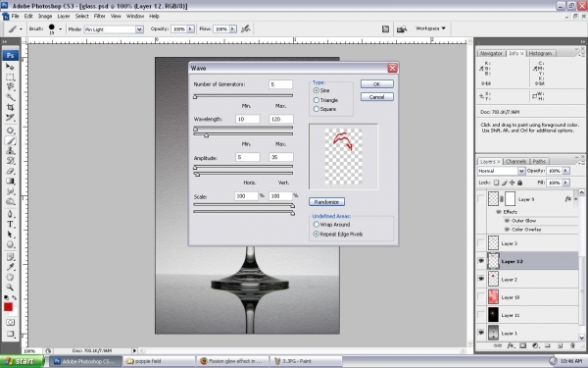Select the Path Selection tool
This screenshot has width=588, height=368.
(x=10, y=235)
